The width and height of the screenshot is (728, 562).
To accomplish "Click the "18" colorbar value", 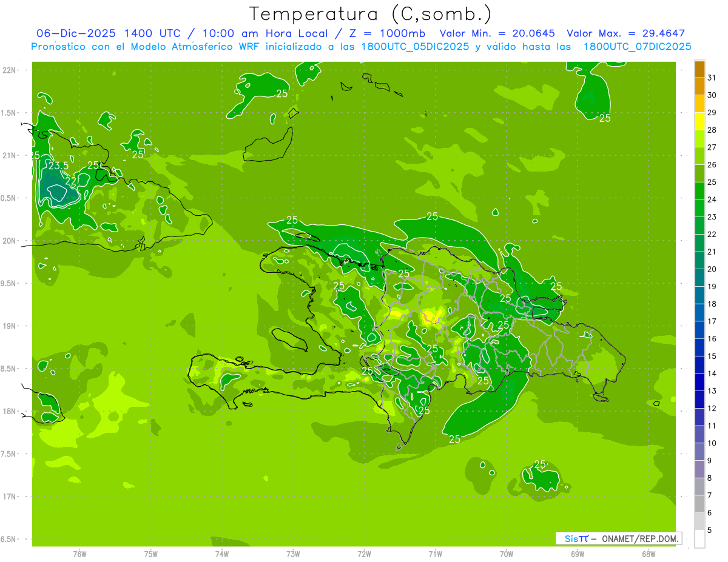I will click(x=712, y=304).
